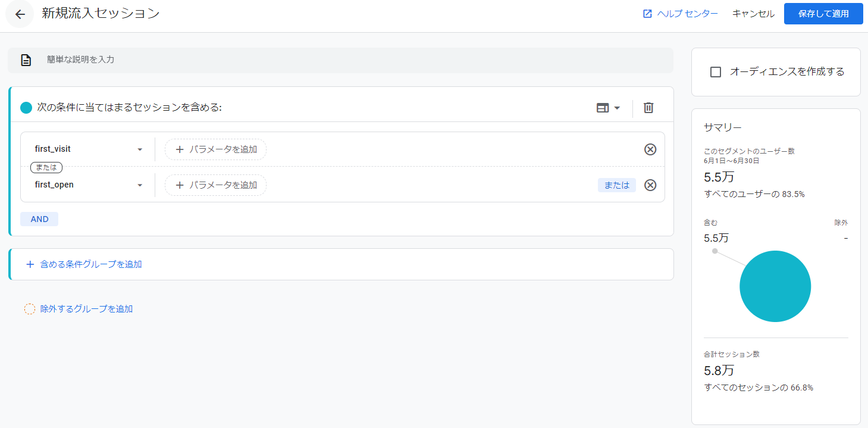This screenshot has width=868, height=428.
Task: Open the condition scope panel icon
Action: coord(603,108)
